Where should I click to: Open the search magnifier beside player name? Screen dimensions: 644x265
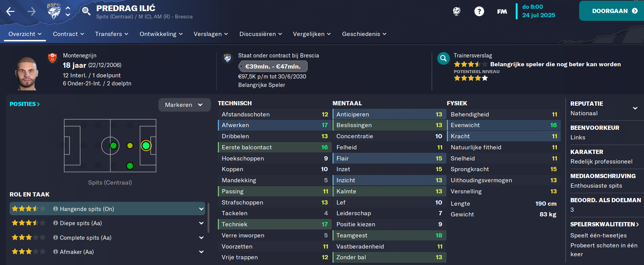click(86, 11)
